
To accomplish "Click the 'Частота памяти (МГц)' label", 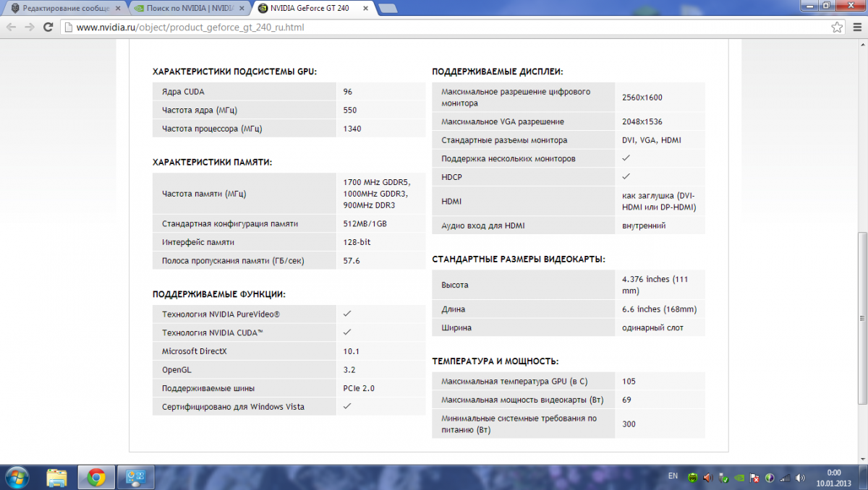I will click(x=204, y=194).
